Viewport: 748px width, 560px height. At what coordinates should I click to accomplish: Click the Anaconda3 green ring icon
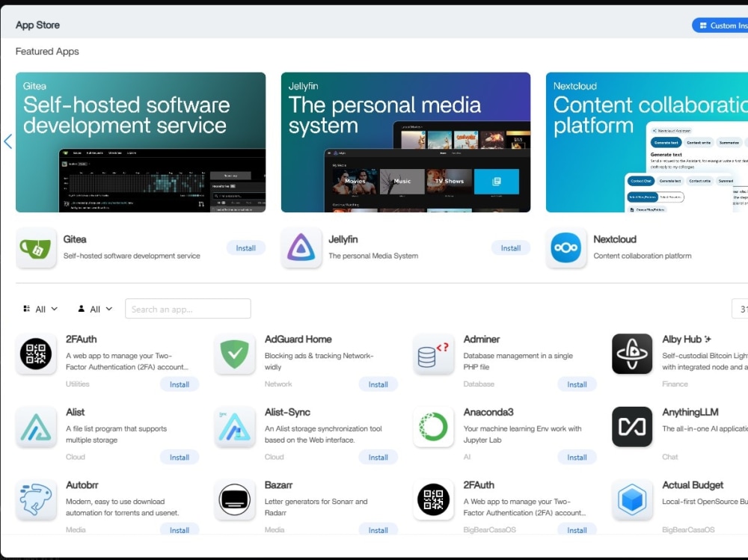[433, 427]
